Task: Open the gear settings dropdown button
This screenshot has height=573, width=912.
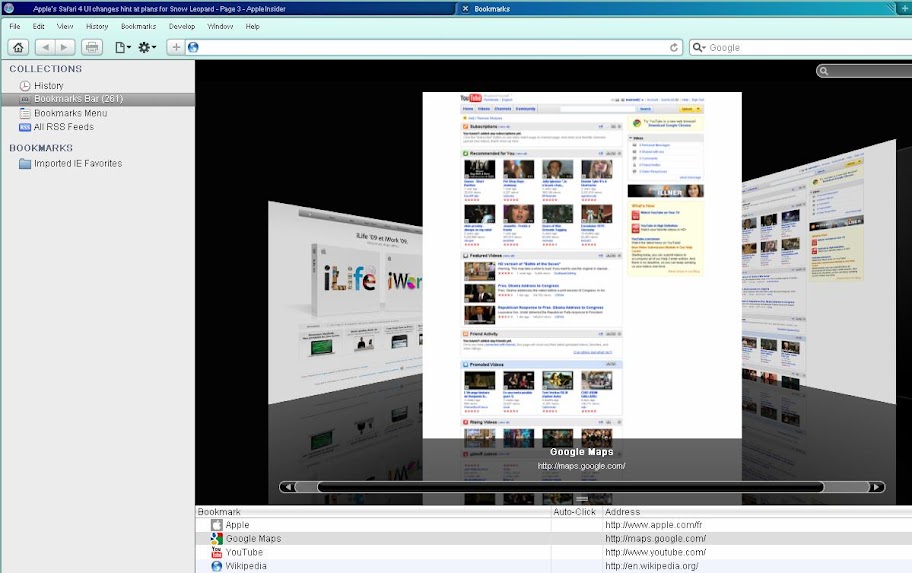Action: point(147,47)
